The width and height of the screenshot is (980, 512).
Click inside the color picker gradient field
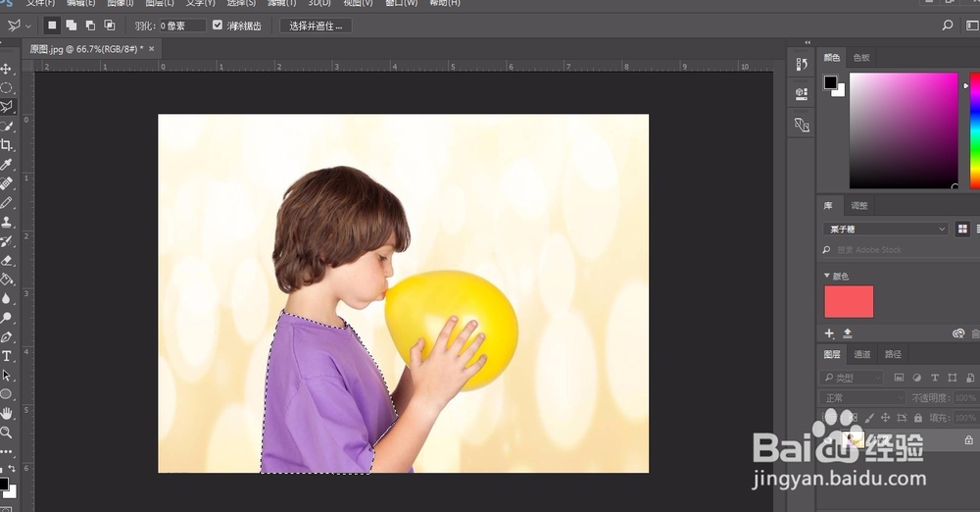(904, 130)
